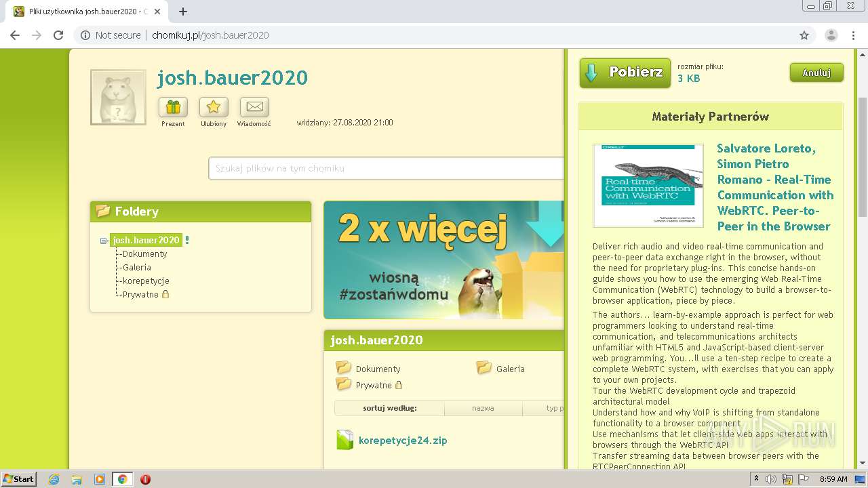Open Dokumenty in the folder tree
868x488 pixels.
tap(144, 253)
